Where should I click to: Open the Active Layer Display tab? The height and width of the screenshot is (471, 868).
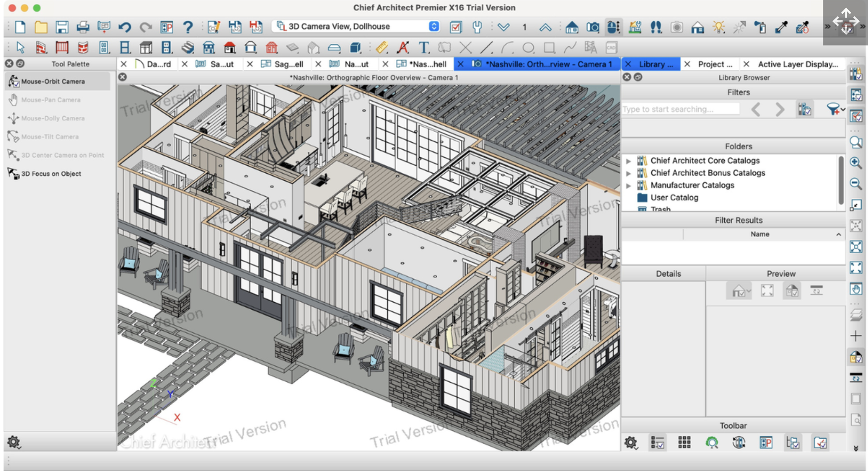pyautogui.click(x=798, y=64)
